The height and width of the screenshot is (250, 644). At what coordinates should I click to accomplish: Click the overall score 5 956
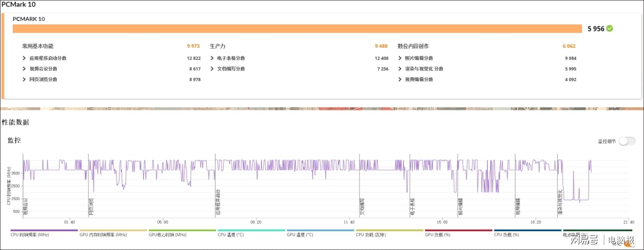596,29
